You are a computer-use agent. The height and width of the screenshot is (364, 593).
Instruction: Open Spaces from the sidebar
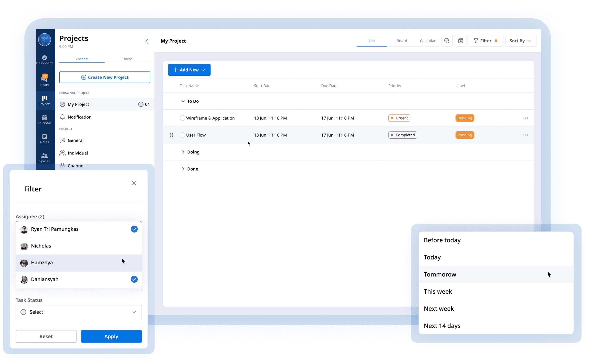(x=44, y=158)
